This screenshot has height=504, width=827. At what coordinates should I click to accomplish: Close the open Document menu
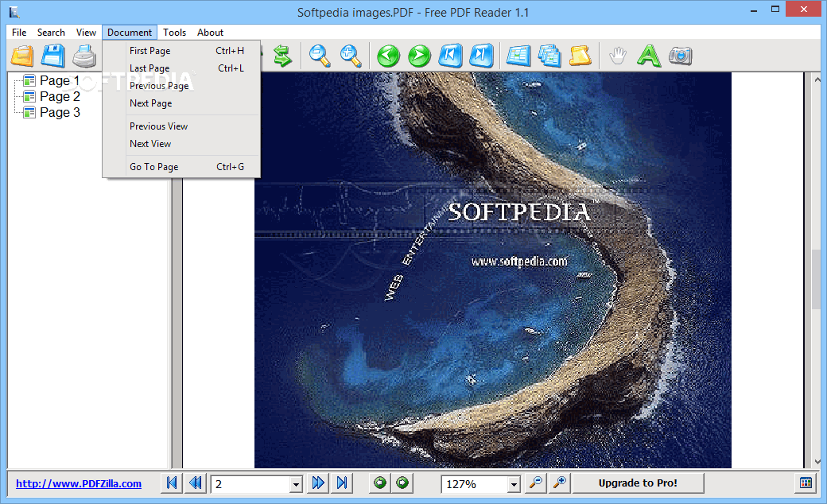tap(129, 32)
